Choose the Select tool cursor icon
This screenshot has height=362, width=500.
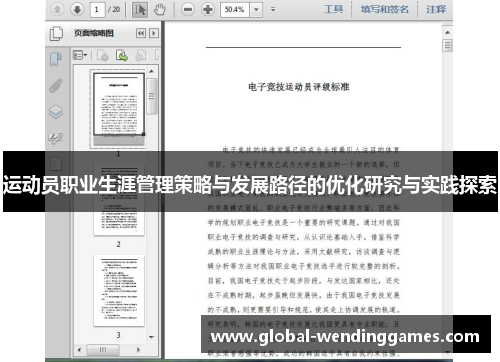coord(140,10)
